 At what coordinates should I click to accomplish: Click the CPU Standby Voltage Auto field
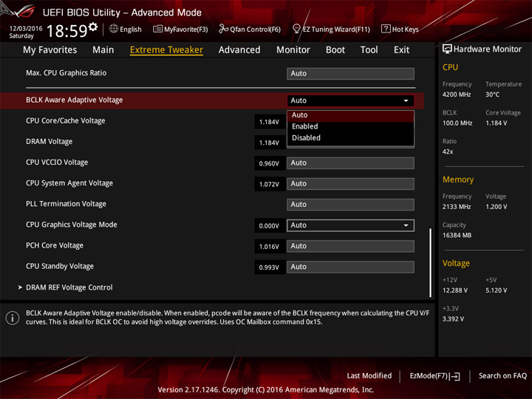[350, 267]
